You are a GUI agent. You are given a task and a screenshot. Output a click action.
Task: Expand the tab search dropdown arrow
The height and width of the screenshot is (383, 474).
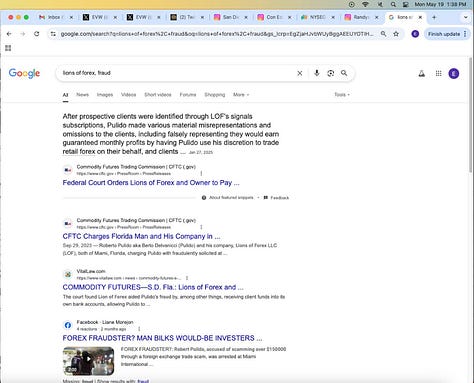466,17
